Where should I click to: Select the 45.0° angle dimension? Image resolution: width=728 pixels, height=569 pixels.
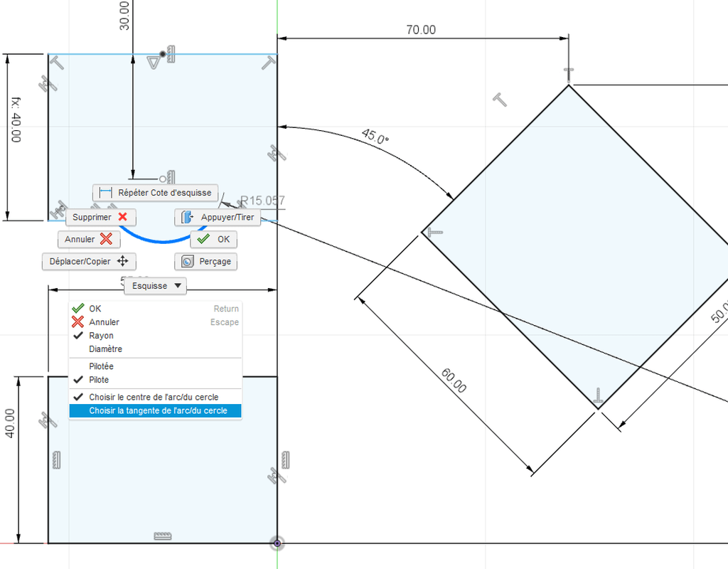click(x=375, y=137)
